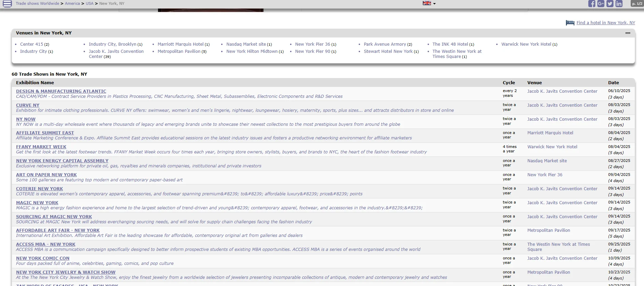This screenshot has width=644, height=286.
Task: Open Trade shows Worldwide breadcrumb
Action: pyautogui.click(x=38, y=3)
